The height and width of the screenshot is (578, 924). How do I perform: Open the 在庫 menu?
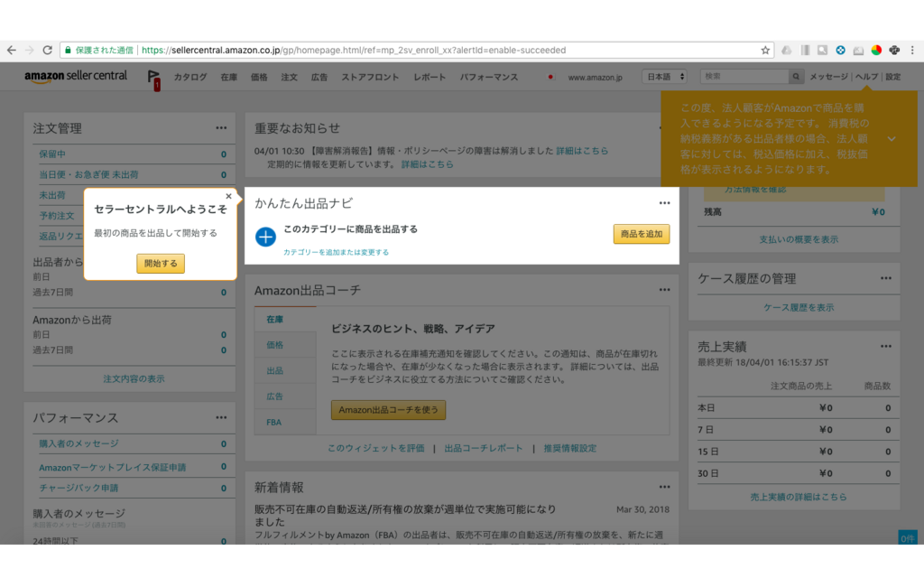[228, 78]
